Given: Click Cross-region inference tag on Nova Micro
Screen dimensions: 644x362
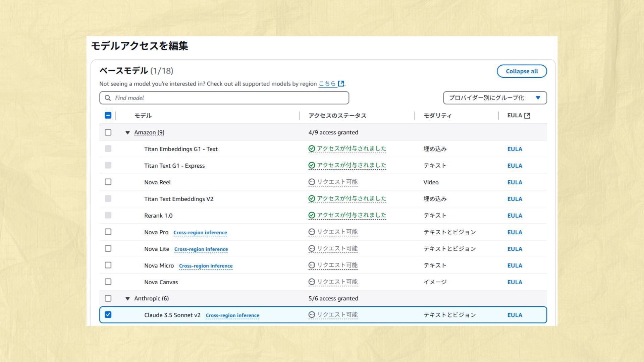Looking at the screenshot, I should (x=206, y=266).
